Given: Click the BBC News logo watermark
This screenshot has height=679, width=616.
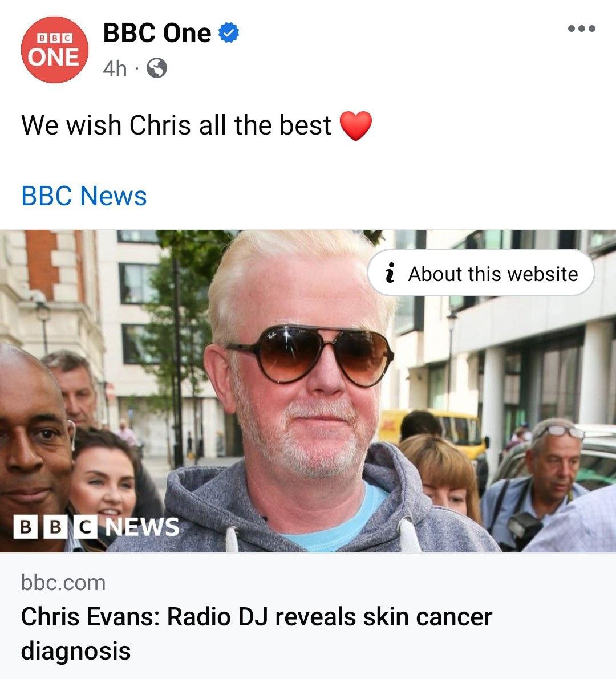Looking at the screenshot, I should click(x=96, y=527).
